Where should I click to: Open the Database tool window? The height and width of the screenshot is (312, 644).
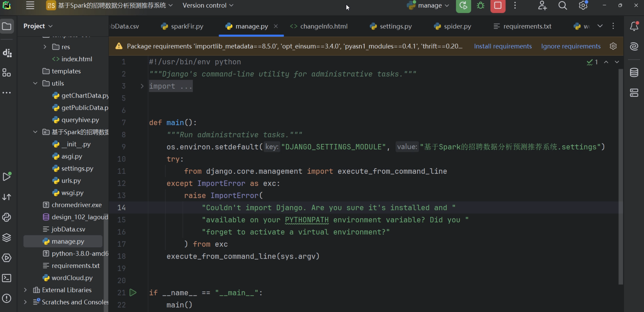pyautogui.click(x=634, y=73)
